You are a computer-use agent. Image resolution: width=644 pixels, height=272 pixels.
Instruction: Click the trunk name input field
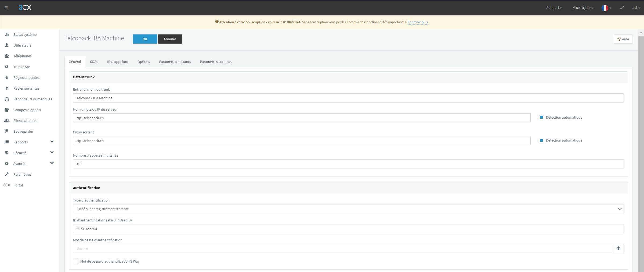coord(348,98)
